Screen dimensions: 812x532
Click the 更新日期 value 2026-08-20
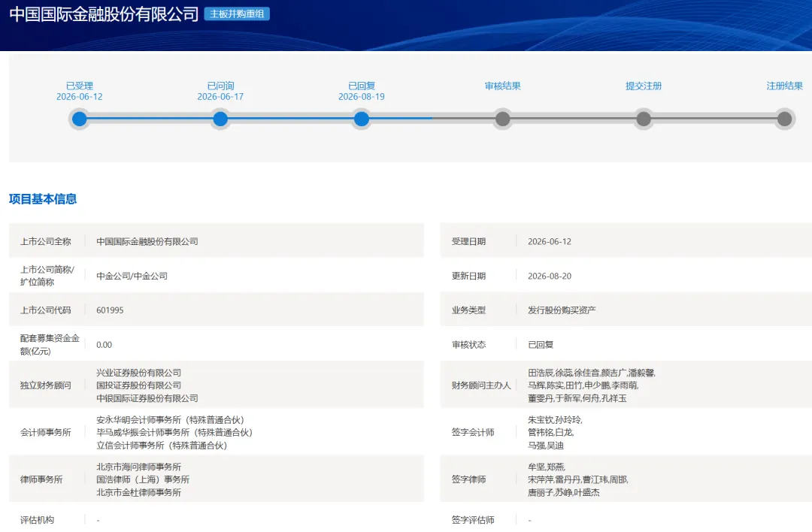pos(550,276)
